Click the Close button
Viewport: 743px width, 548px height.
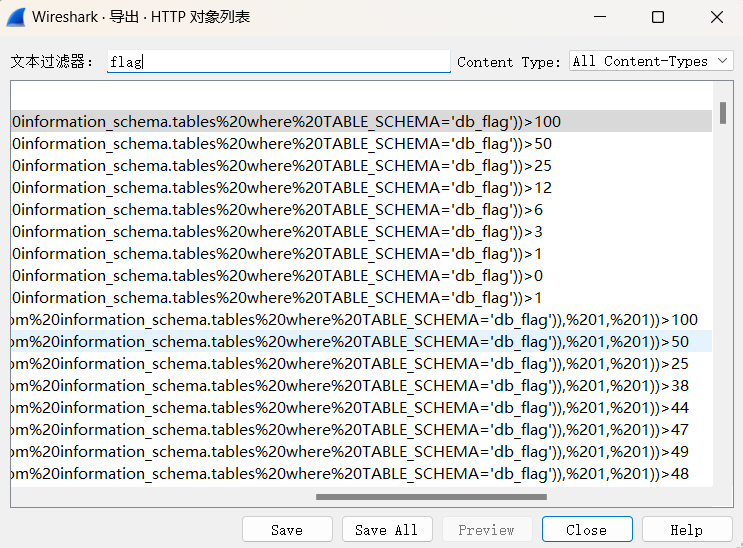click(587, 530)
